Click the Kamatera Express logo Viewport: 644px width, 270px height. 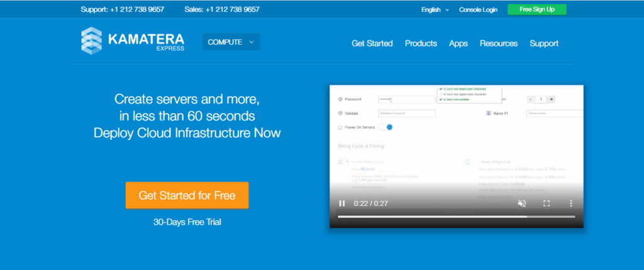(132, 40)
